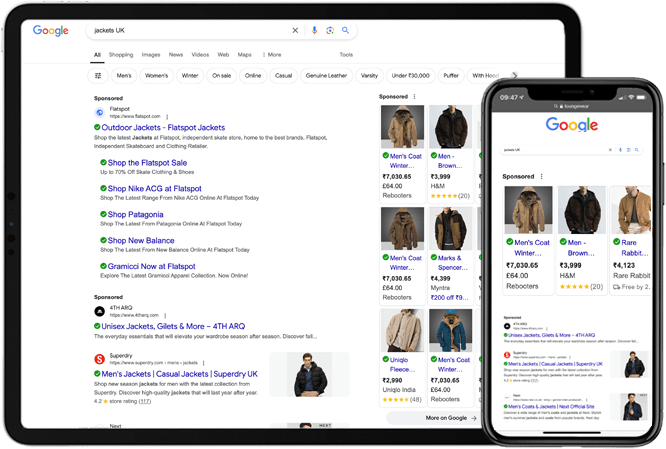Image resolution: width=666 pixels, height=449 pixels.
Task: Select the On sale filter chip
Action: (222, 76)
